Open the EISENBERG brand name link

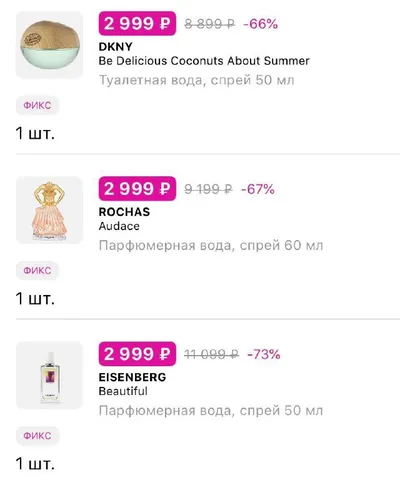[x=132, y=377]
